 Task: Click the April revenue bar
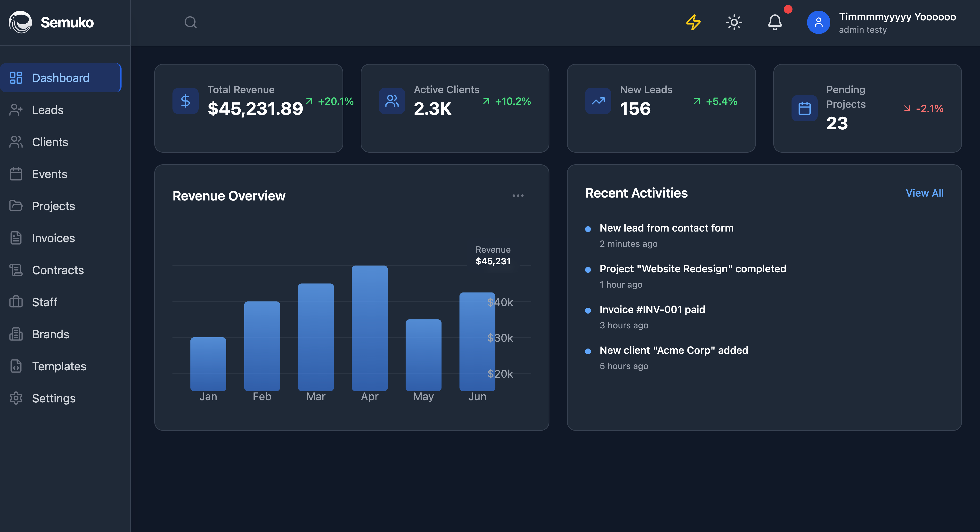point(369,328)
